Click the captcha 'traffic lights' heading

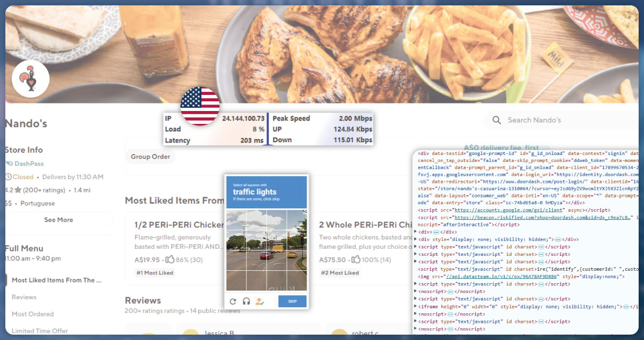[x=254, y=192]
